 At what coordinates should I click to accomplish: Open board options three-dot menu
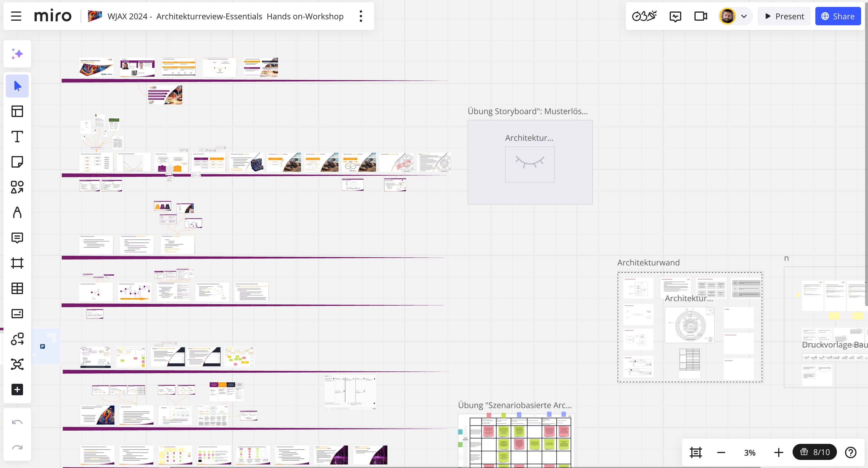click(361, 16)
